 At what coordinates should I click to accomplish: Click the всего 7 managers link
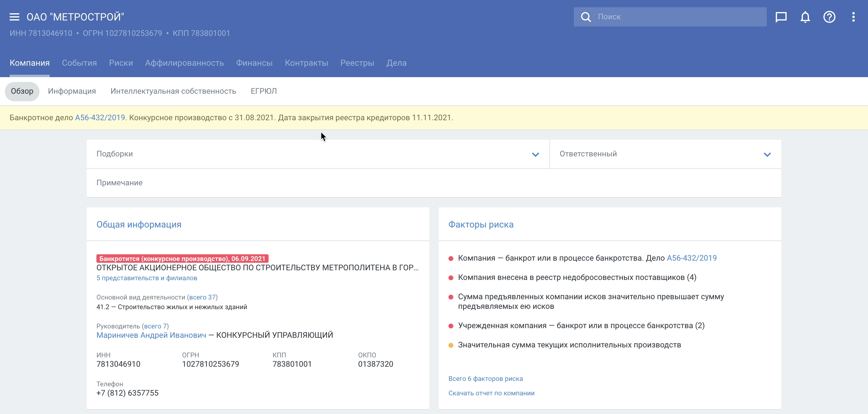click(x=155, y=326)
